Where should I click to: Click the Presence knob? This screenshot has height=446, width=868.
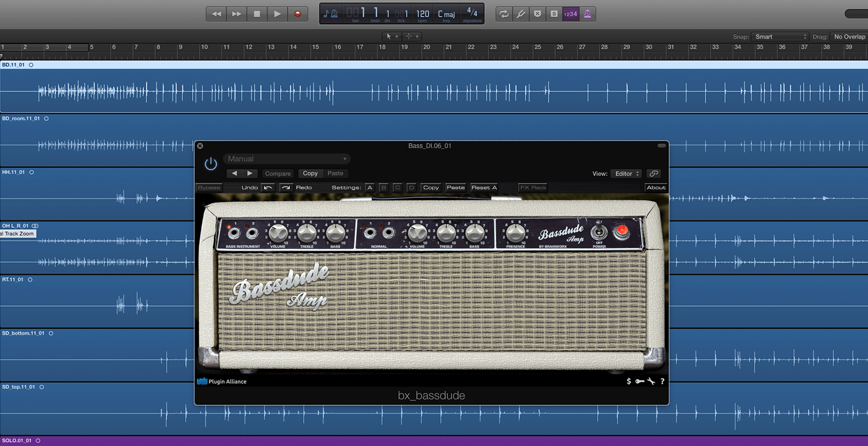[516, 233]
